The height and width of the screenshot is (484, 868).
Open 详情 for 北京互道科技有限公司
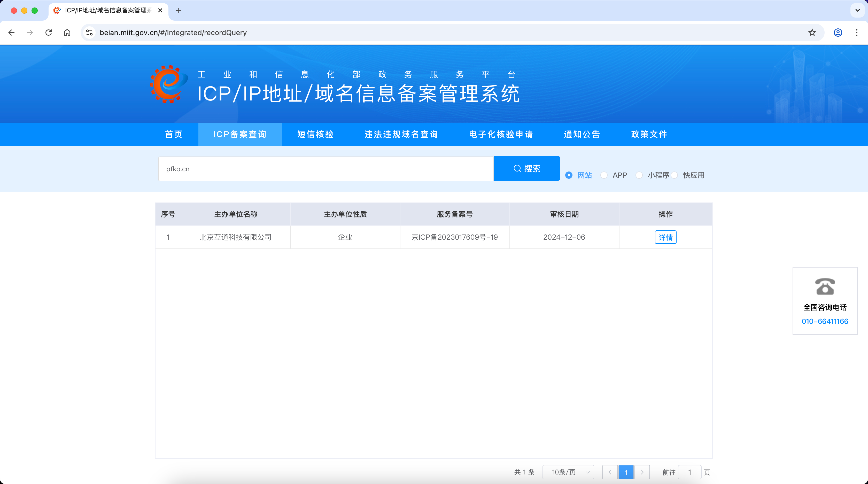point(665,237)
